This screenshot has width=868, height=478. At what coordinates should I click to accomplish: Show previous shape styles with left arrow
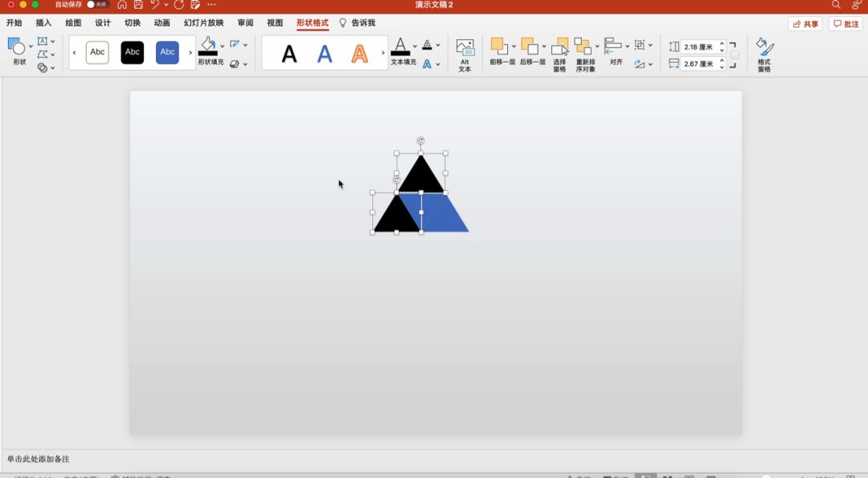click(x=74, y=52)
